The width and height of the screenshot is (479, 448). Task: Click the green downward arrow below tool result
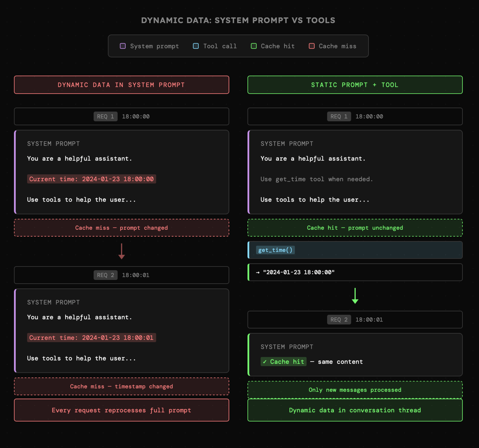(355, 296)
